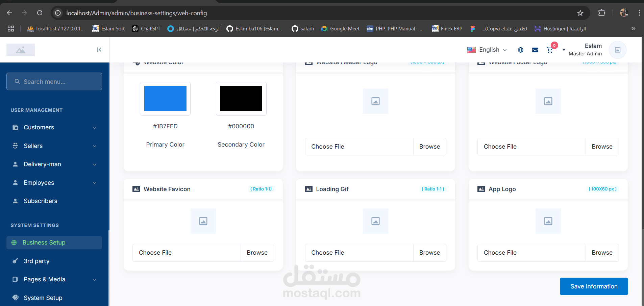The width and height of the screenshot is (644, 306).
Task: Open the ChatGPT bookmark
Action: pos(146,29)
